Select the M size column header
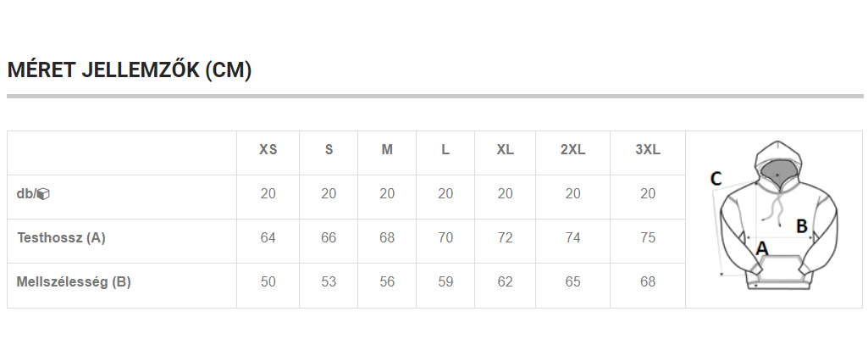868x356 pixels. click(x=387, y=150)
